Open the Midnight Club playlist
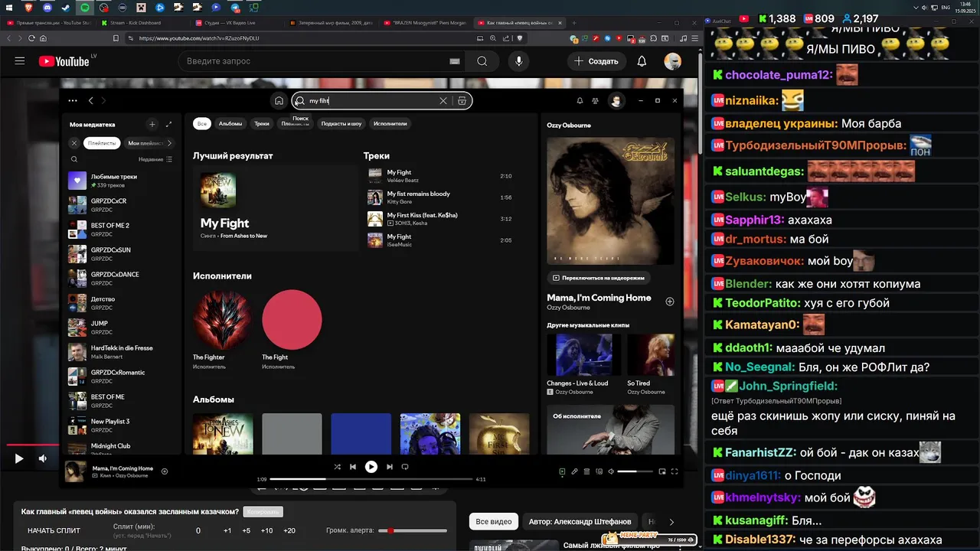Screen dimensions: 980x551 121,449
